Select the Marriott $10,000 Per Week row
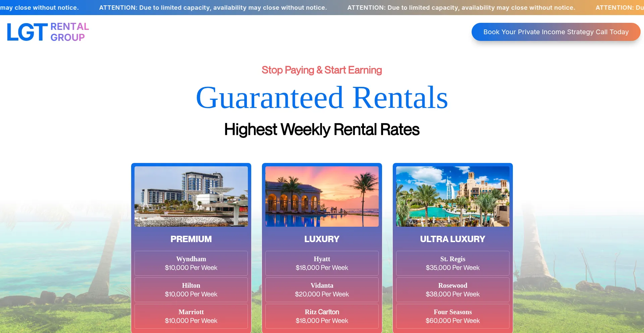Image resolution: width=644 pixels, height=333 pixels. 191,316
